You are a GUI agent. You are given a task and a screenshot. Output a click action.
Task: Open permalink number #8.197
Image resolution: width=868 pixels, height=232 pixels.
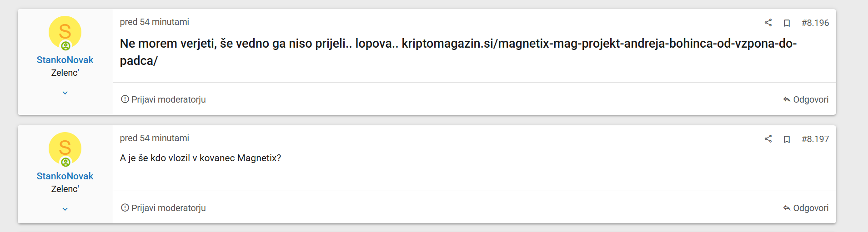(815, 139)
